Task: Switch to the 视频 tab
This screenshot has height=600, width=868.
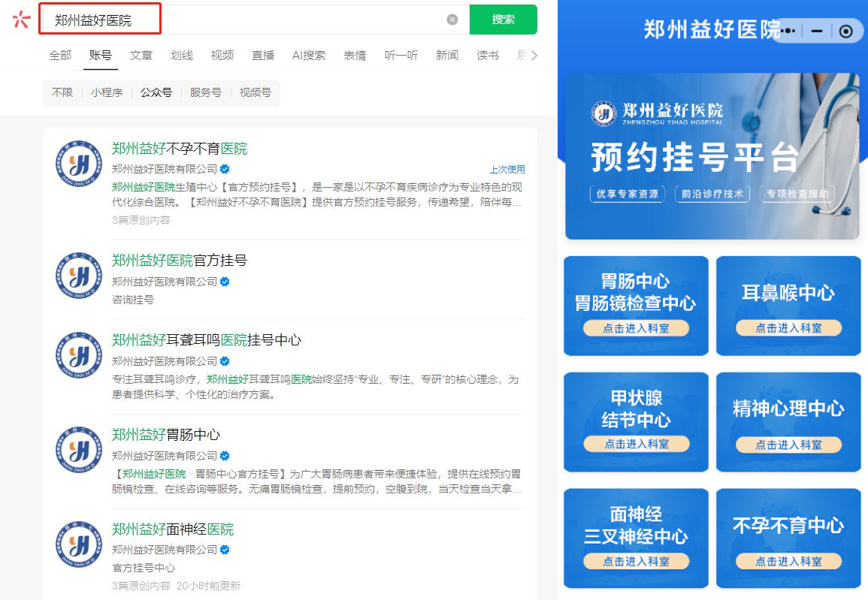Action: click(222, 54)
